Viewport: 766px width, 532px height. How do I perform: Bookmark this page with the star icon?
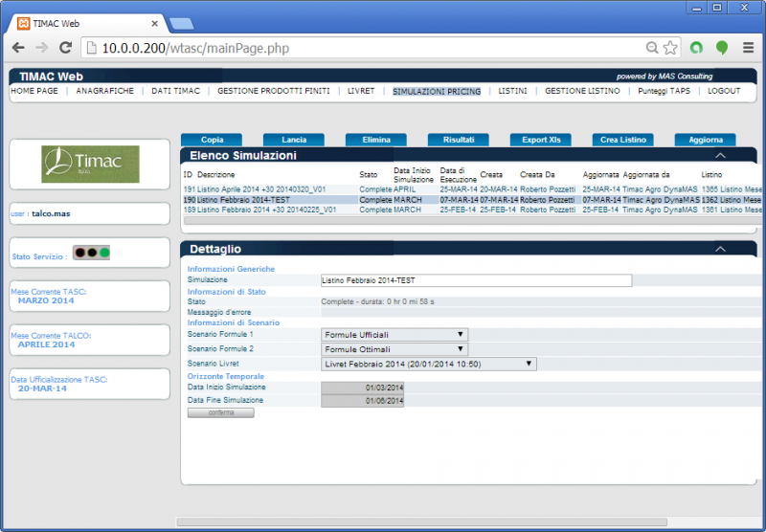(670, 47)
